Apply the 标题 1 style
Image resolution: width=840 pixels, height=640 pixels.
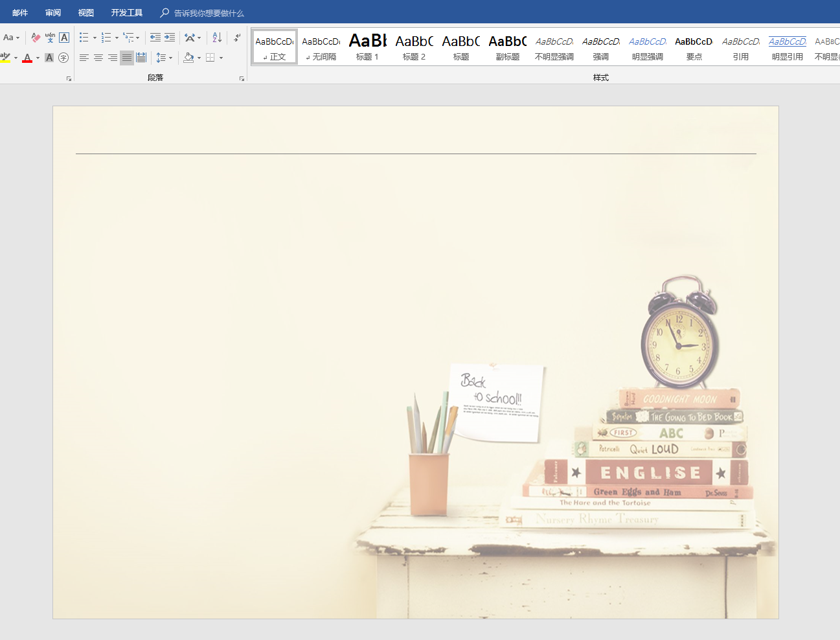tap(368, 47)
